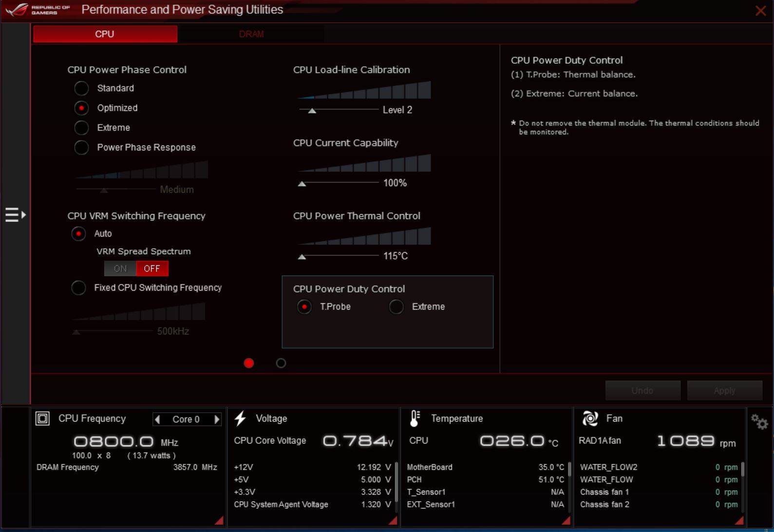Select Power Phase Response option
Image resolution: width=774 pixels, height=532 pixels.
pos(81,147)
